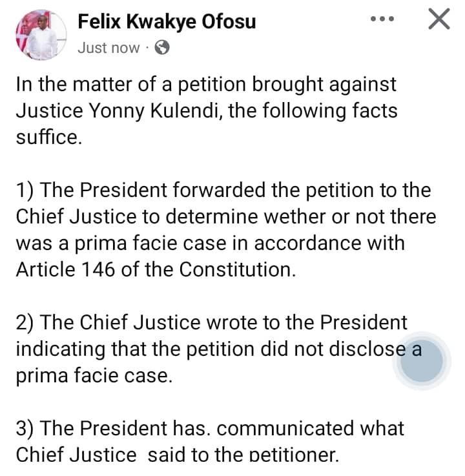Click the "Just now" timestamp
Image resolution: width=465 pixels, height=476 pixels.
point(108,48)
